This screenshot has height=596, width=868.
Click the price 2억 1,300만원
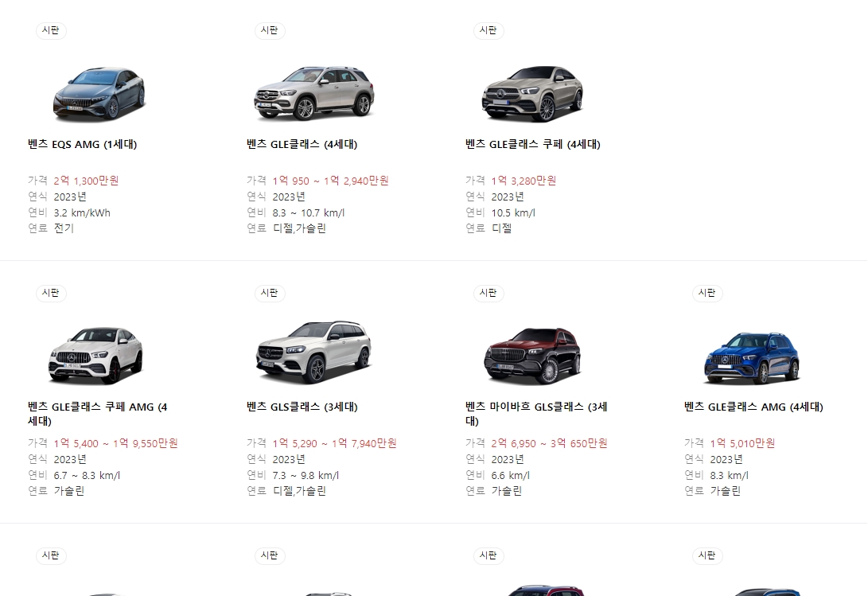[x=86, y=181]
